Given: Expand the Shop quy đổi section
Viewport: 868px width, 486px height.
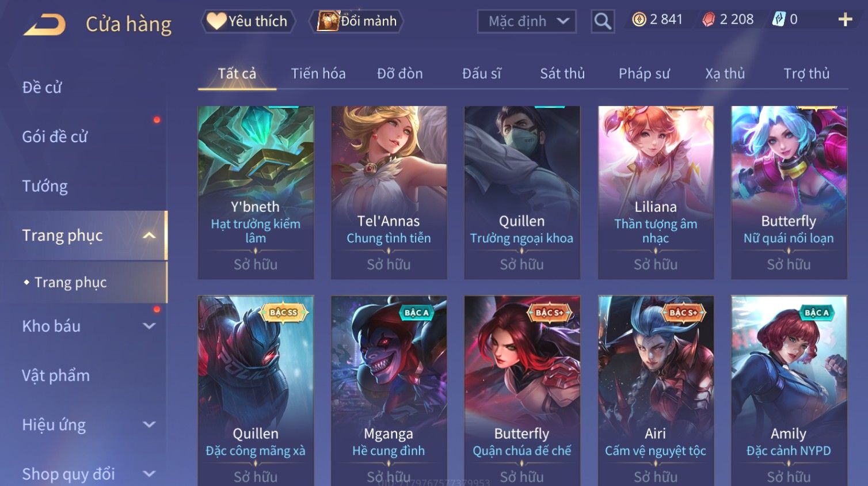Looking at the screenshot, I should point(149,474).
